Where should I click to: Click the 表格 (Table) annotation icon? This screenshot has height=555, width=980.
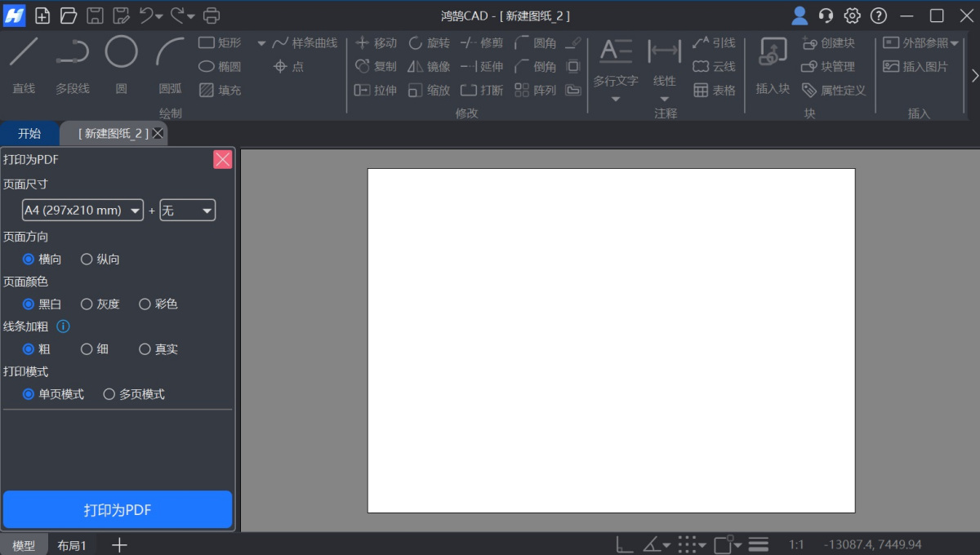tap(714, 90)
